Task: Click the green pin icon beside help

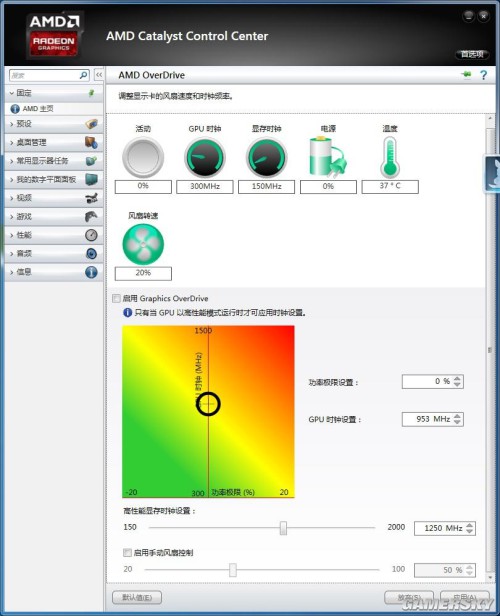Action: click(x=466, y=74)
